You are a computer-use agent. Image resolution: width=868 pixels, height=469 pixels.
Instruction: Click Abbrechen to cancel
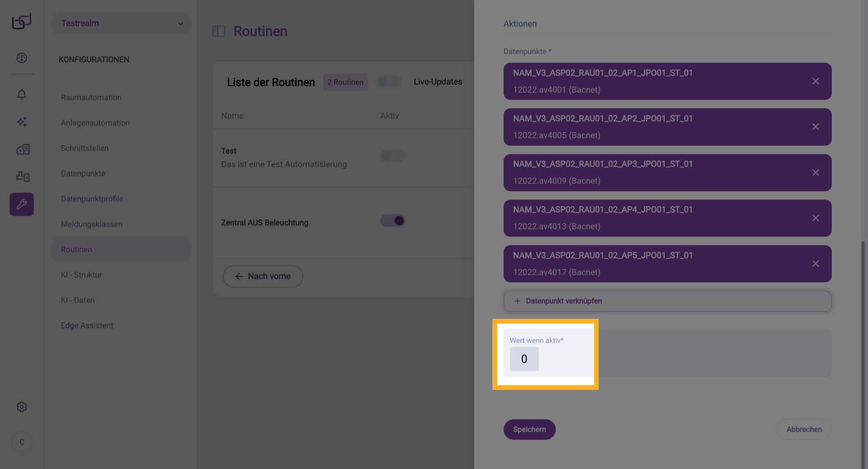click(x=804, y=430)
